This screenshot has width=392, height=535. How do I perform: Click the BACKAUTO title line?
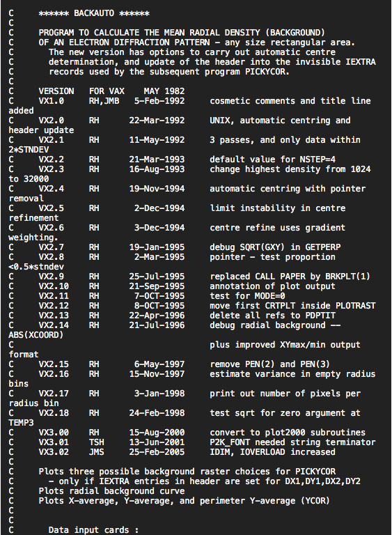tap(94, 13)
